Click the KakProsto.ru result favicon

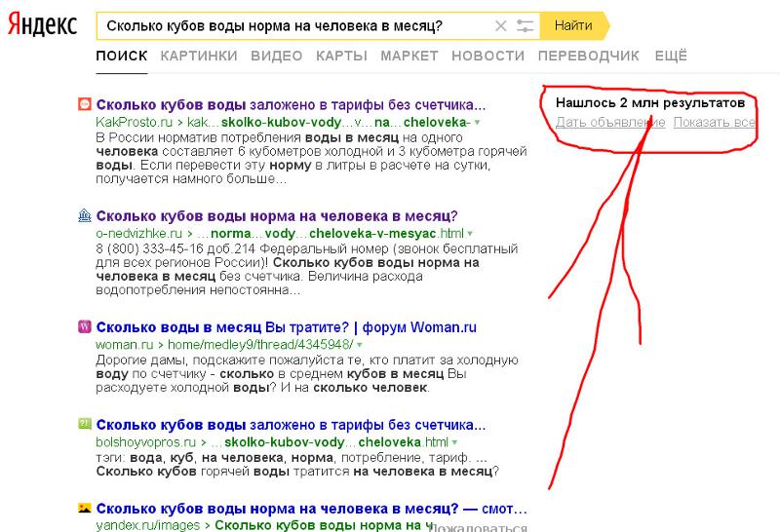85,104
